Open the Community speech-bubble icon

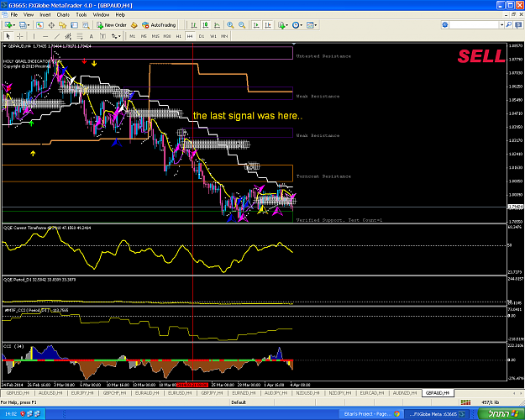(519, 25)
